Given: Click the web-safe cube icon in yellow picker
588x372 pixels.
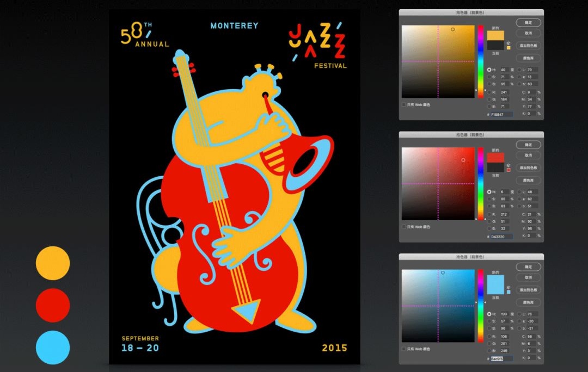Looking at the screenshot, I should click(509, 43).
